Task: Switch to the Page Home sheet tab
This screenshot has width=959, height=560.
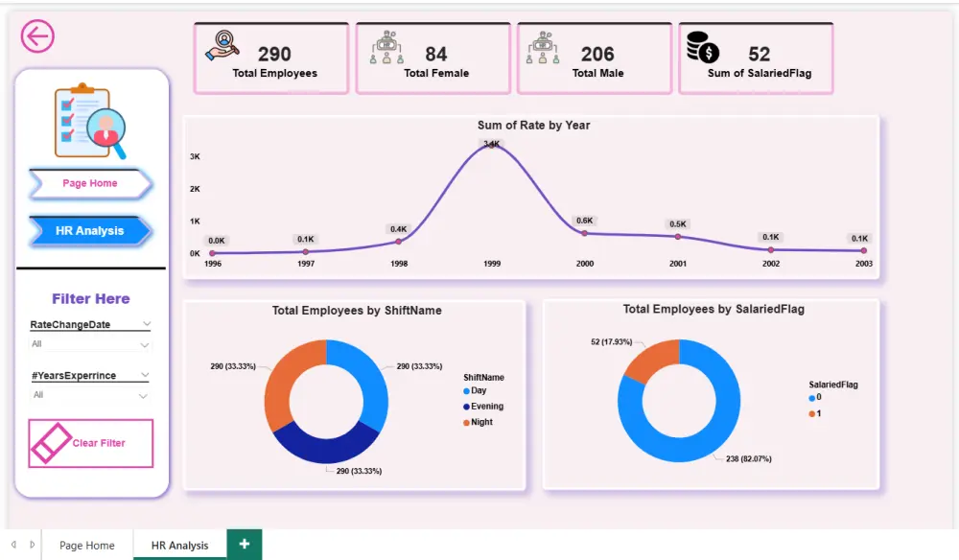Action: [87, 545]
